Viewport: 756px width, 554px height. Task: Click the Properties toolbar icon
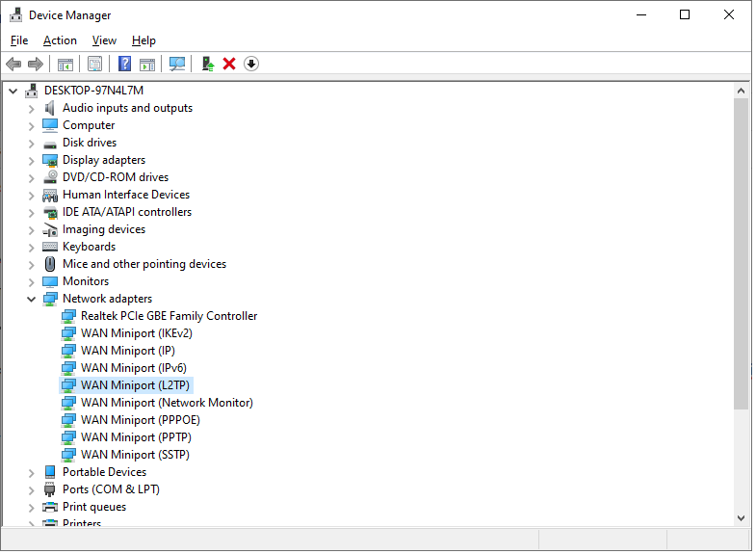point(94,64)
